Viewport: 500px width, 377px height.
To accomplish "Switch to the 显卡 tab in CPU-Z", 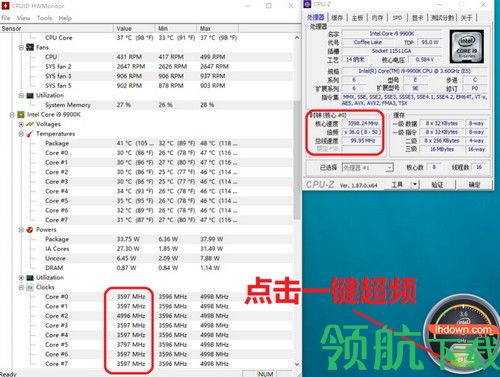I will pos(417,18).
